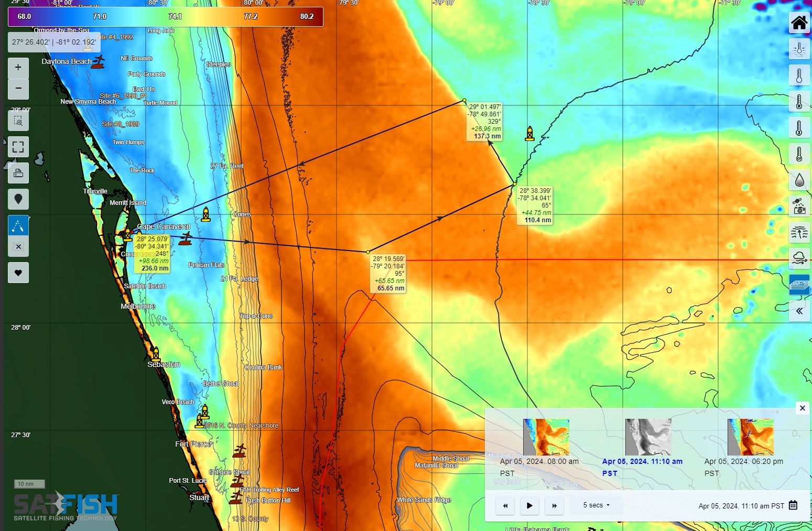Toggle the route measuring tool off
Screen dimensions: 812x531
(x=18, y=226)
